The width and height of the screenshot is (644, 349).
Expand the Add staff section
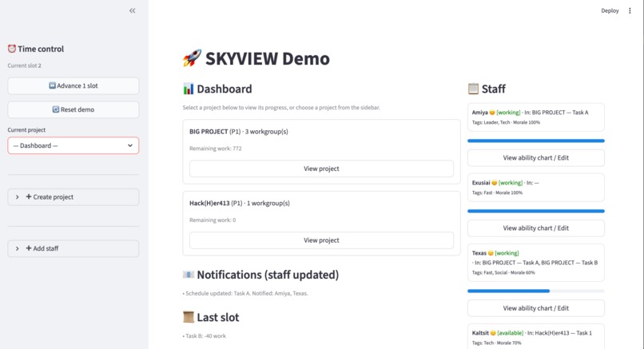tap(73, 248)
